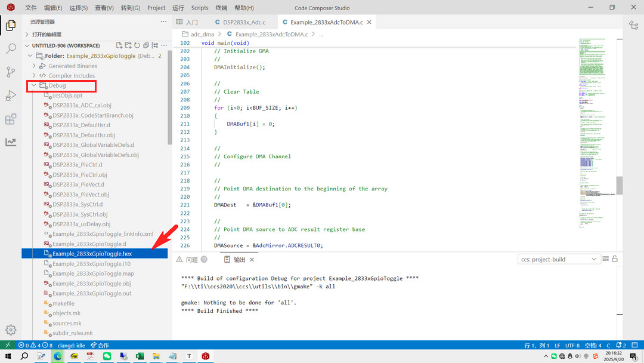This screenshot has height=363, width=644.
Task: Collapse the Debug folder
Action: click(x=34, y=85)
